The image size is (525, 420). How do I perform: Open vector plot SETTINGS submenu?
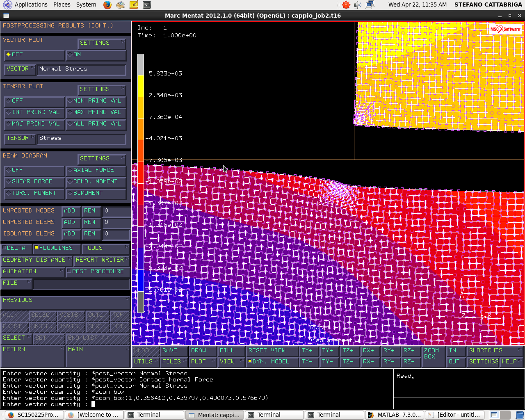[102, 43]
